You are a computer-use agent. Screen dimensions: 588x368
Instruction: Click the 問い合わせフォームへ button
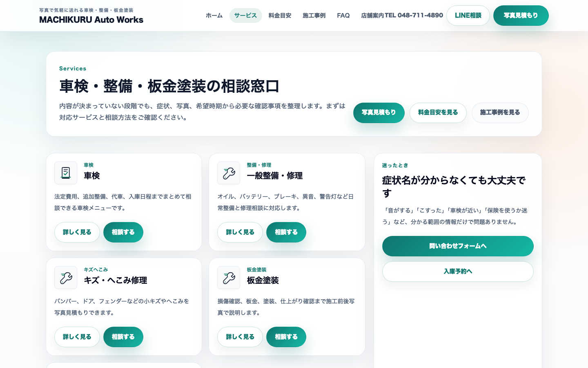[458, 246]
